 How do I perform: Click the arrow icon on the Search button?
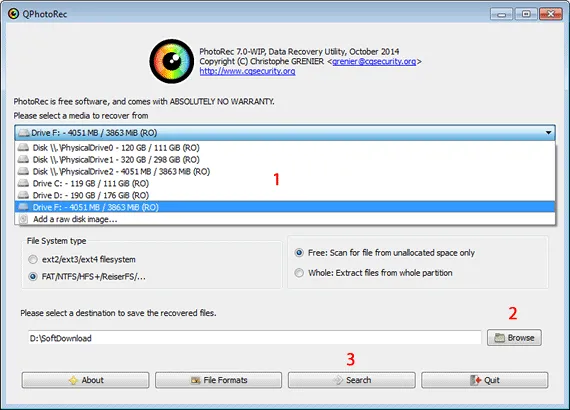[338, 380]
